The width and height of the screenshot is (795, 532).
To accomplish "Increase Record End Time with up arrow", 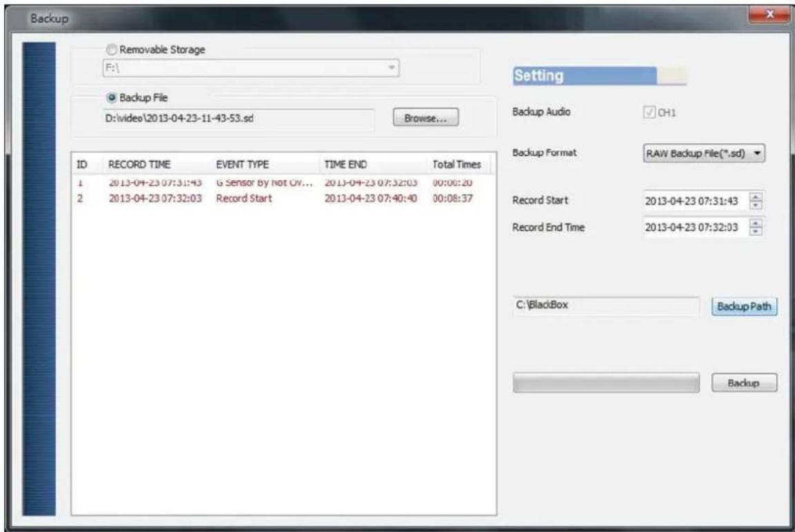I will (756, 223).
